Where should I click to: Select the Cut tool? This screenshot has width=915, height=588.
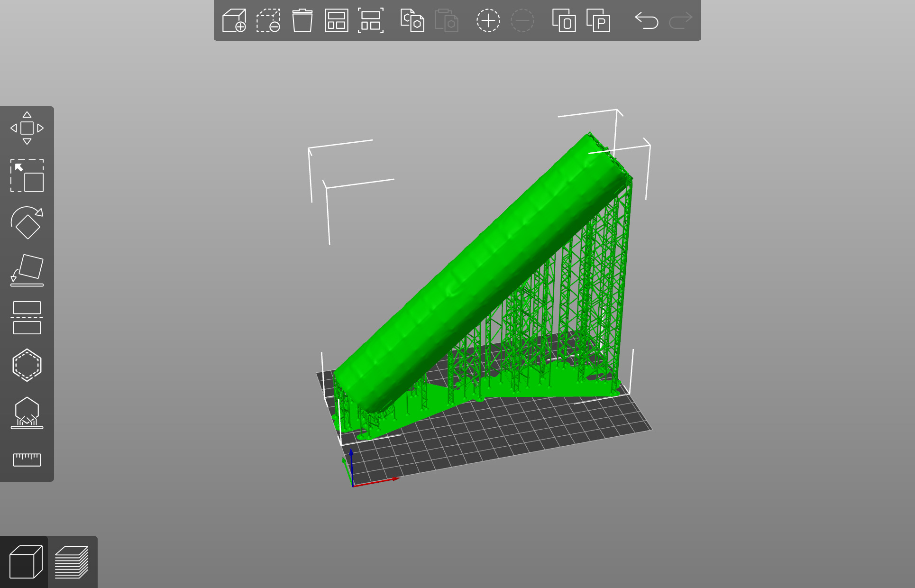pyautogui.click(x=27, y=318)
